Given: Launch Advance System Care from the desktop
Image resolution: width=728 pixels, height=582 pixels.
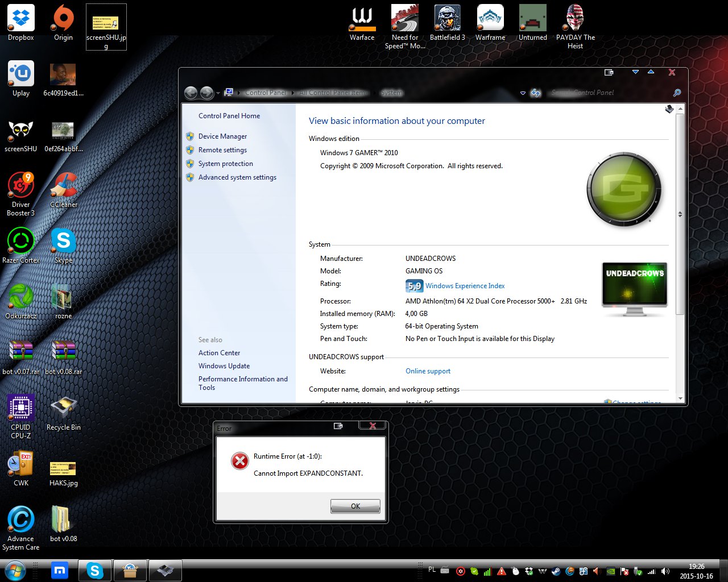Looking at the screenshot, I should pos(21,528).
